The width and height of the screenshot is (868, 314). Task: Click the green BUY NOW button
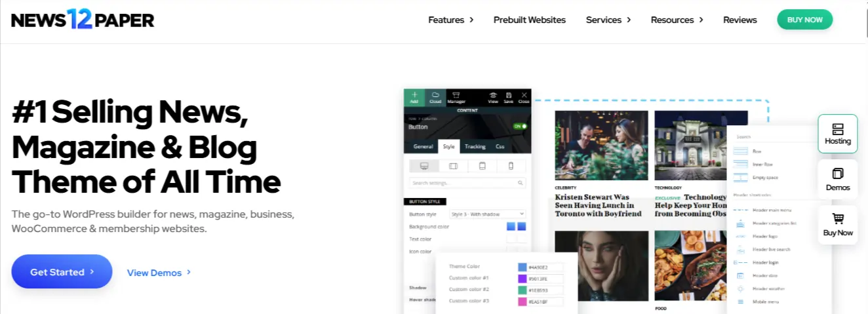(804, 20)
